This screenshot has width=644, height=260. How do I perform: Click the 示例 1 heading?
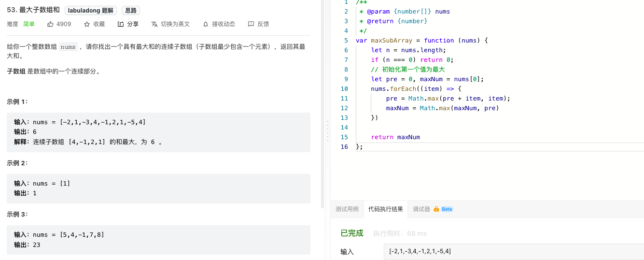(17, 101)
